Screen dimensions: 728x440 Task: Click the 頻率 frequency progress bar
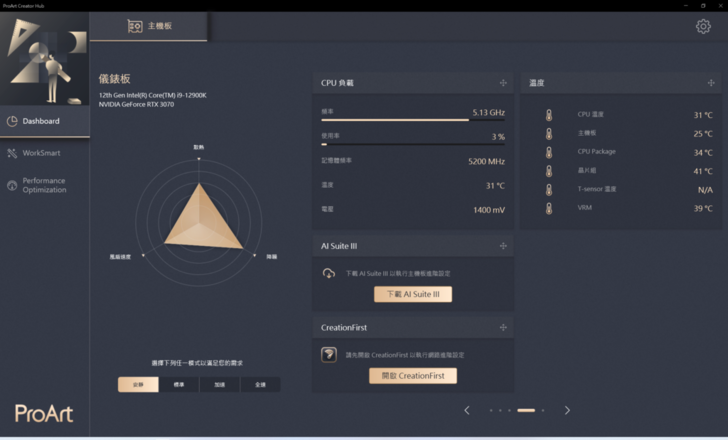(413, 120)
